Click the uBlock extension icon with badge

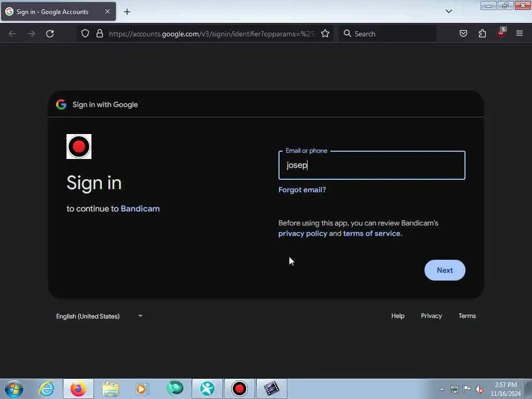click(501, 33)
